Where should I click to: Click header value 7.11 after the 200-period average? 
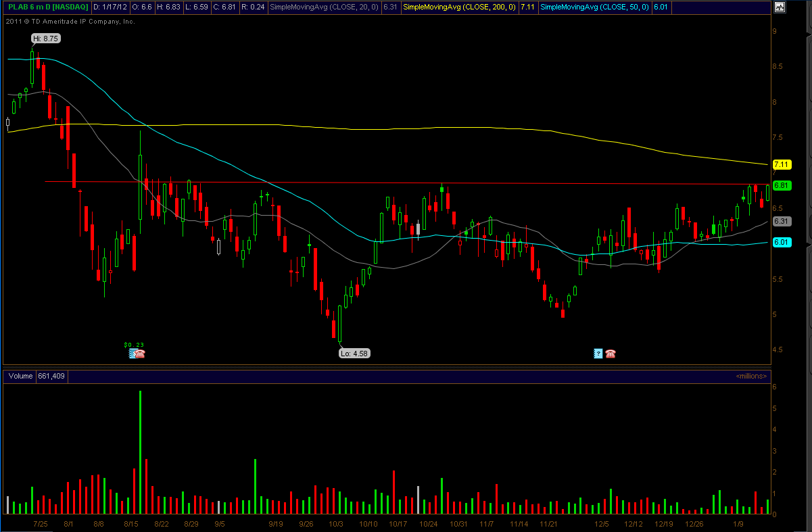click(x=528, y=7)
